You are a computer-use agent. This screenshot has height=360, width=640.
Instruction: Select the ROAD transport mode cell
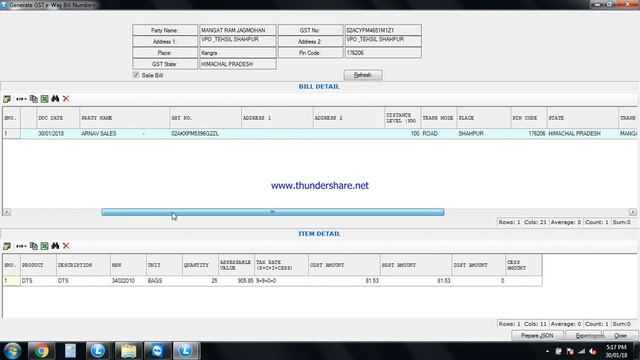[x=438, y=133]
